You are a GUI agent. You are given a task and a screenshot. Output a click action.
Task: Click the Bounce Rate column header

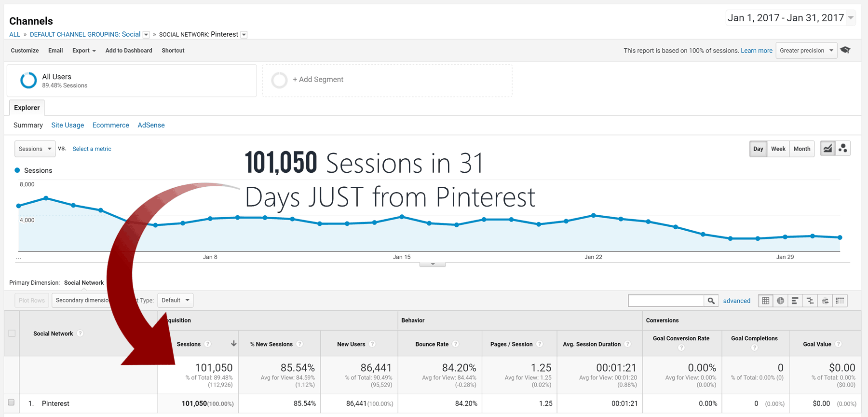tap(432, 344)
